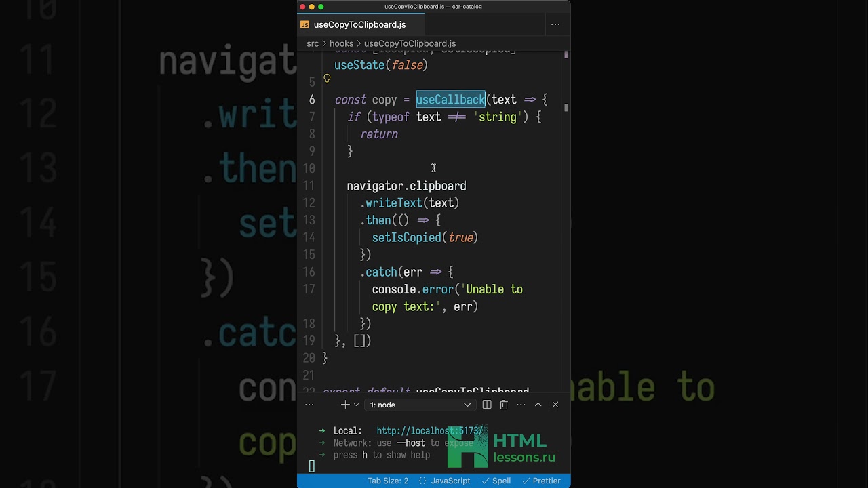Click the window title 'useCopyToClipboard.js — car-catalog'
Viewport: 868px width, 488px height.
point(433,7)
